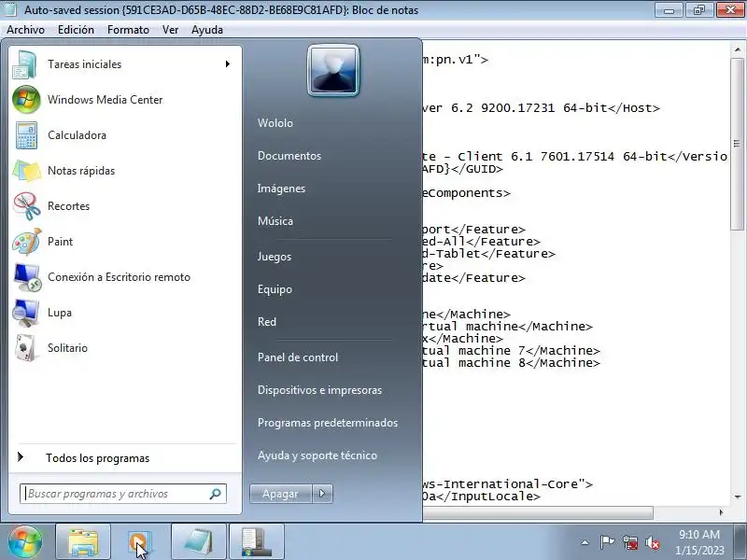Open Música library
This screenshot has width=747, height=560.
275,221
